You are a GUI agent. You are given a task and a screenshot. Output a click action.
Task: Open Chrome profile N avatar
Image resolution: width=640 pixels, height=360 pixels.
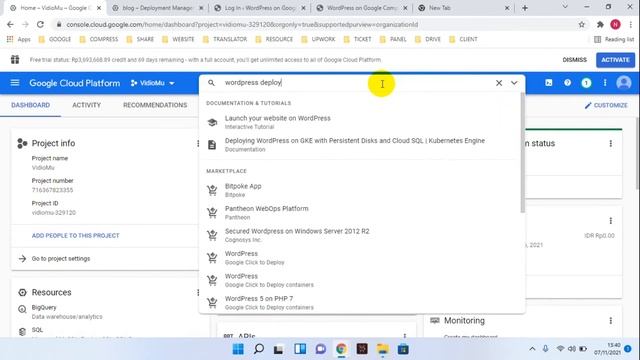(x=616, y=24)
